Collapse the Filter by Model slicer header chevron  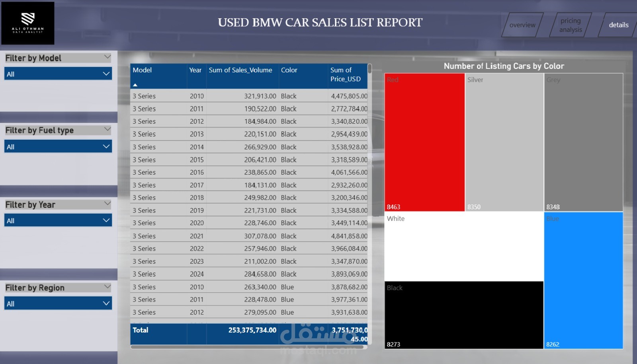pyautogui.click(x=107, y=57)
